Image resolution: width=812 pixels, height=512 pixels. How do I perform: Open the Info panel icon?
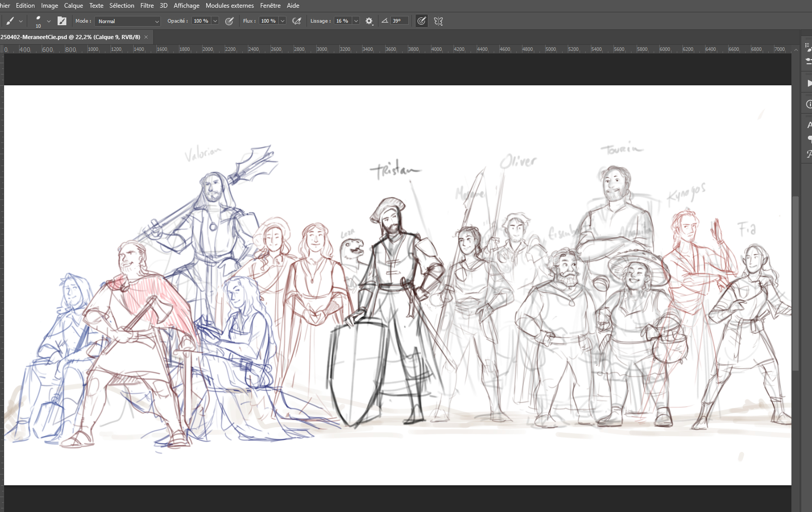pos(808,104)
